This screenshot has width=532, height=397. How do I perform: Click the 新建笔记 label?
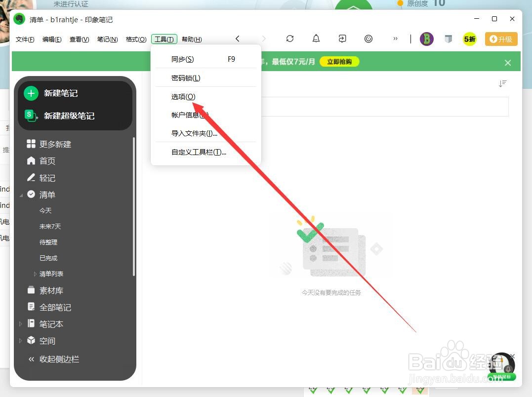61,93
